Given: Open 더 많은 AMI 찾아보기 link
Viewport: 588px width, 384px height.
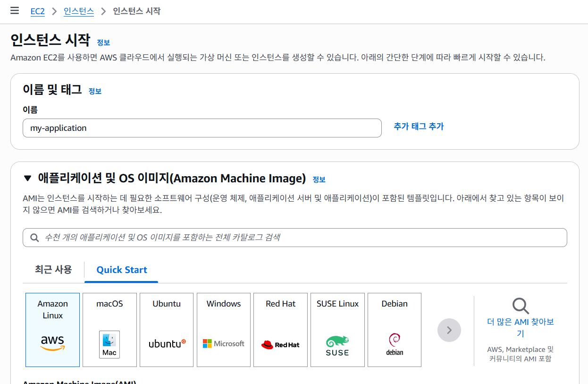Looking at the screenshot, I should click(x=521, y=328).
